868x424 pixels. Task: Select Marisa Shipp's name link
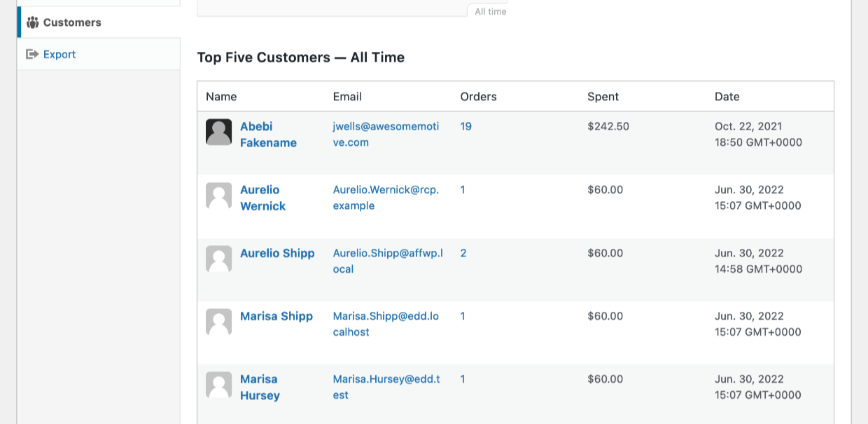point(276,316)
